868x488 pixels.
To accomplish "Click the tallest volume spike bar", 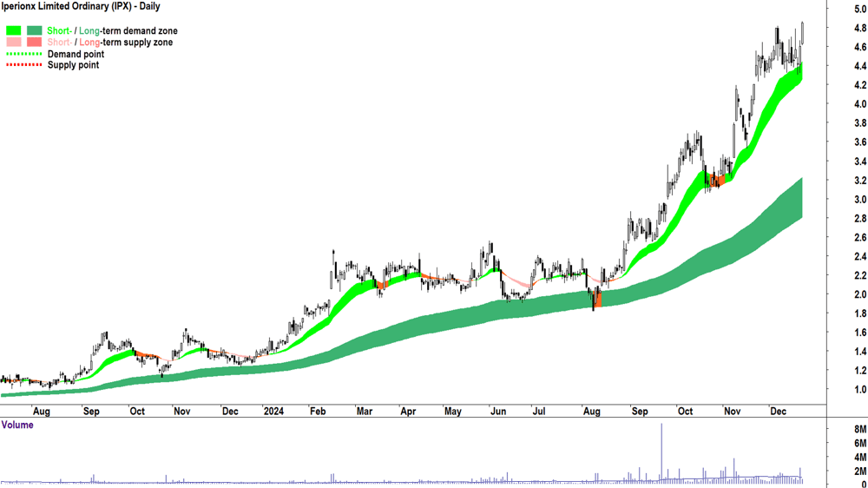I will (x=661, y=453).
